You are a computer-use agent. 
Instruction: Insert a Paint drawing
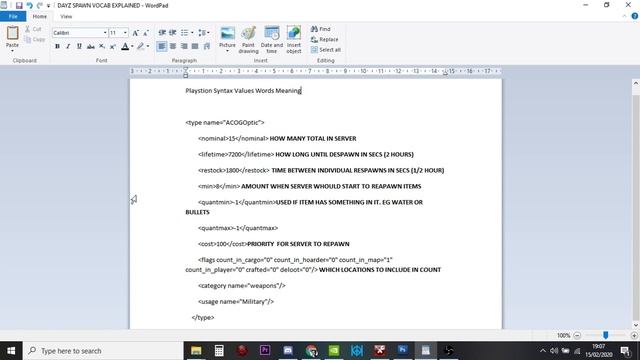248,33
